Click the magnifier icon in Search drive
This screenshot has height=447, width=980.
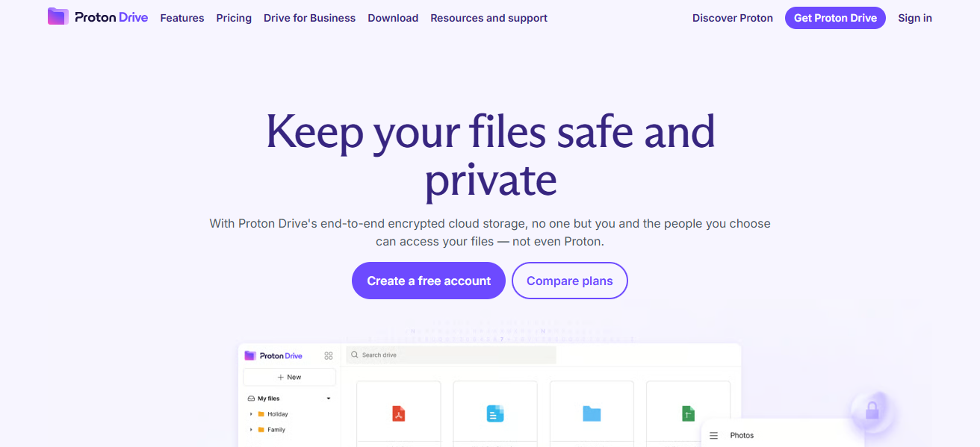coord(356,355)
